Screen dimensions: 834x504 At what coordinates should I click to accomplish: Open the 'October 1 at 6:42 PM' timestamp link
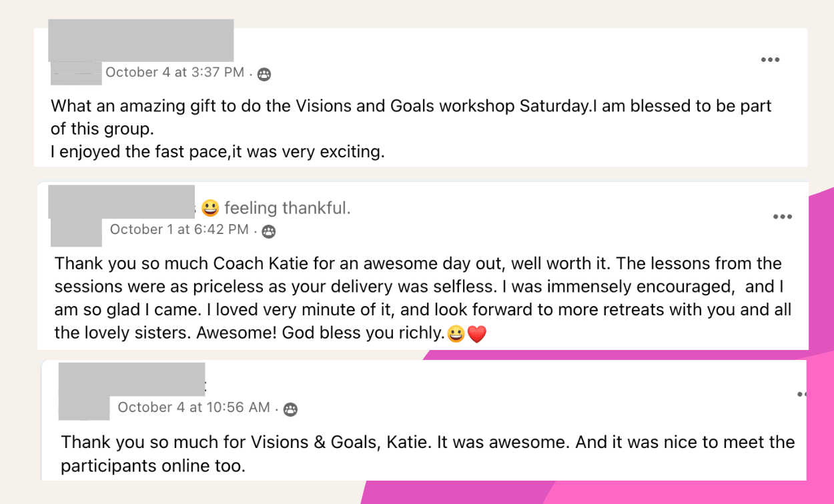tap(179, 229)
